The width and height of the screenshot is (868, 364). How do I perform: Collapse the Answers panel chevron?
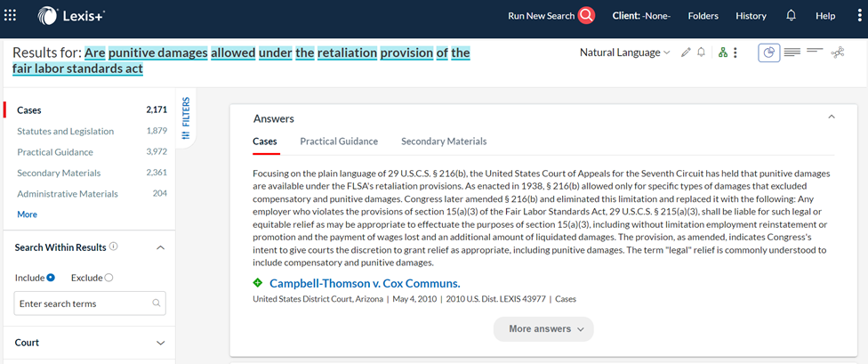[x=831, y=117]
